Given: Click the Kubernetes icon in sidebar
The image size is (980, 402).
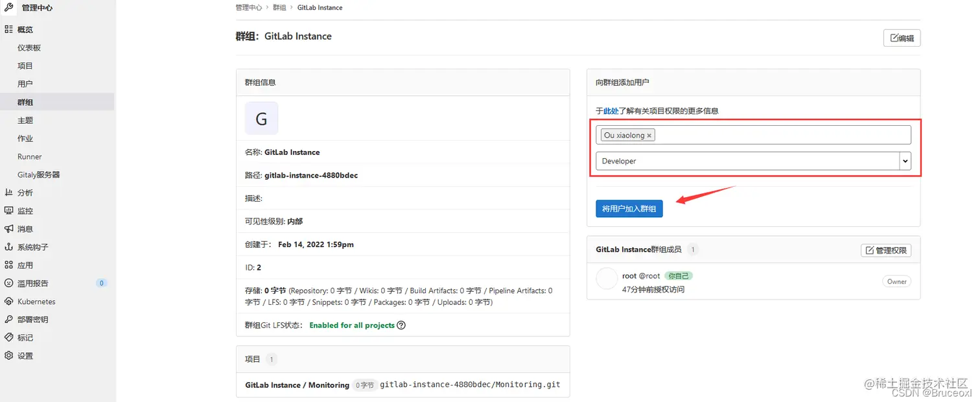Looking at the screenshot, I should [8, 301].
